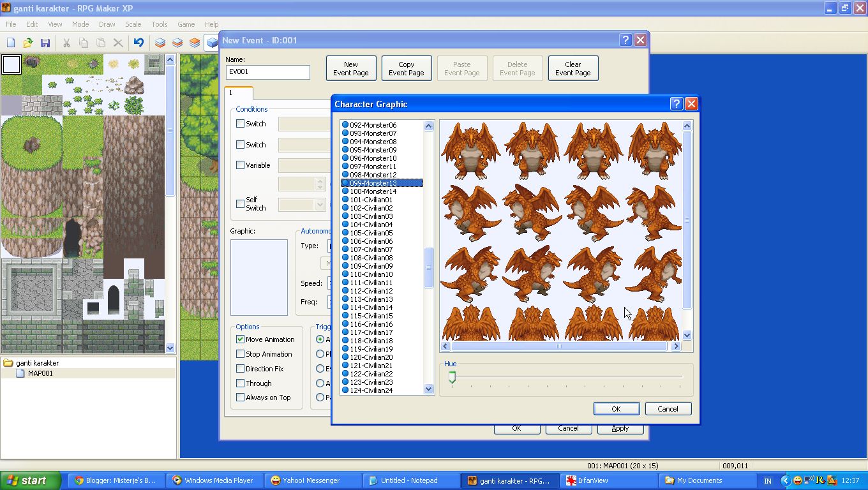Click the Copy Event Page button

(x=407, y=68)
